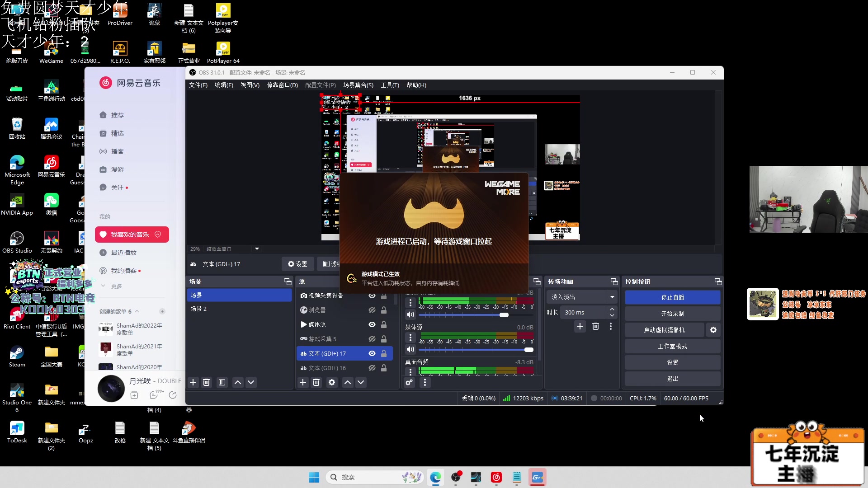868x488 pixels.
Task: Open transition properties three-dot menu
Action: 611,326
